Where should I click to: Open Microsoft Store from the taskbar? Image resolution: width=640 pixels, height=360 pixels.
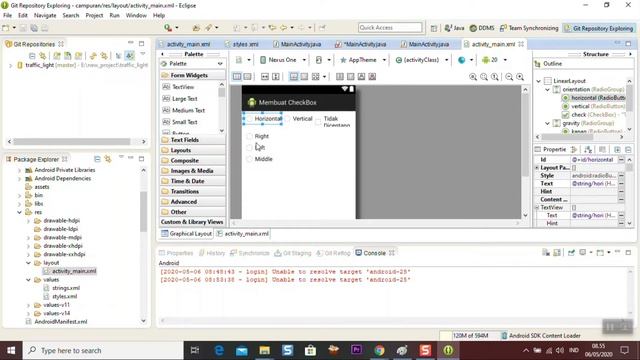(x=310, y=350)
